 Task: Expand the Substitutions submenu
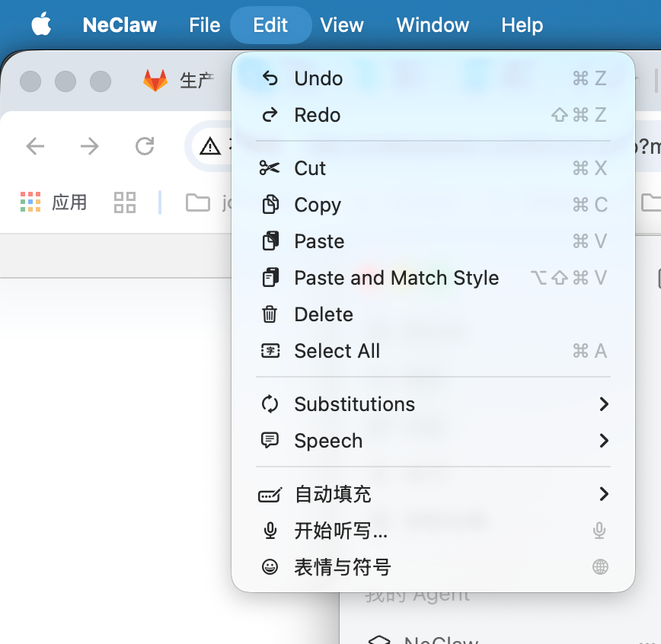click(433, 404)
